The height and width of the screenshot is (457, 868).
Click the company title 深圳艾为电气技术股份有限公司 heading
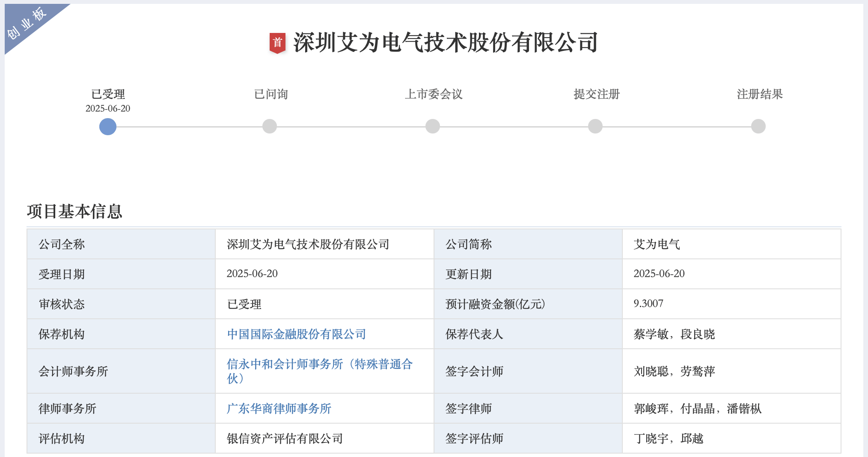point(446,43)
